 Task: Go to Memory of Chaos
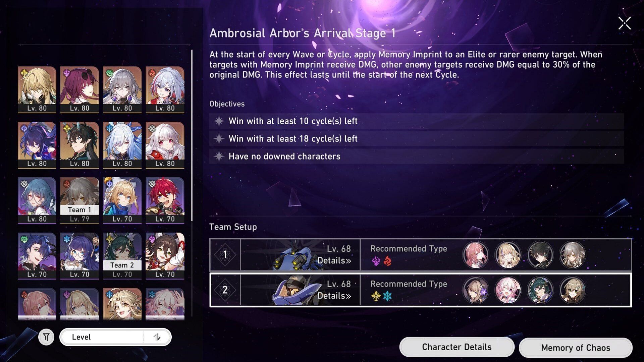coord(576,348)
